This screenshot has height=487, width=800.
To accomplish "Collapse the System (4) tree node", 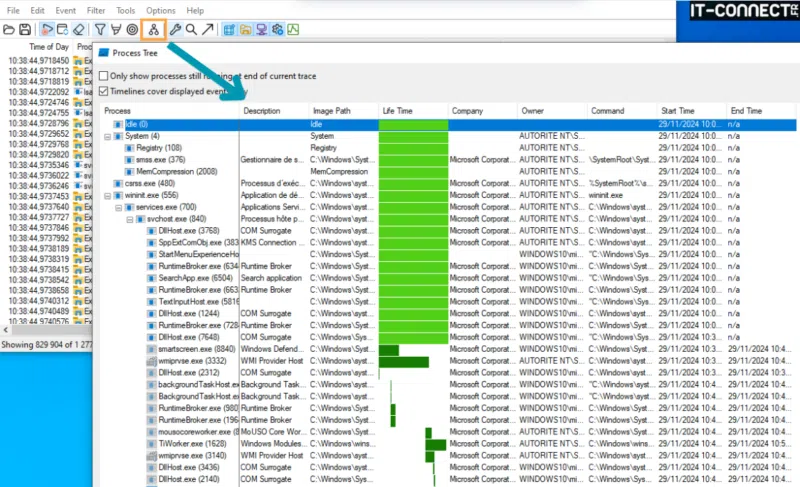I will click(108, 137).
